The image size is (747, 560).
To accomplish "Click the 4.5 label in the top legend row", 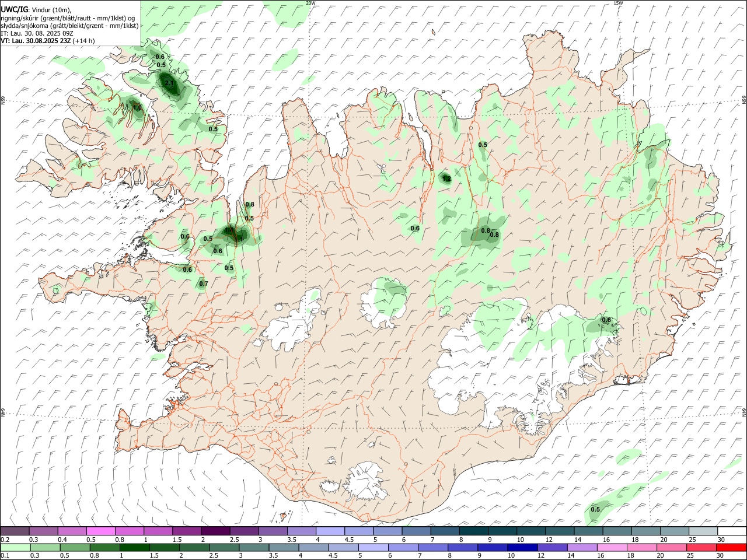I will click(349, 540).
